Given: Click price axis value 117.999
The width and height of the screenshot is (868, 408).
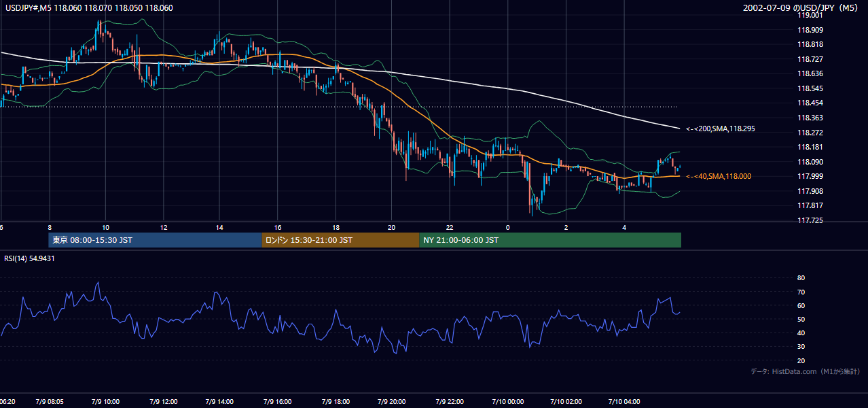Looking at the screenshot, I should coord(810,176).
